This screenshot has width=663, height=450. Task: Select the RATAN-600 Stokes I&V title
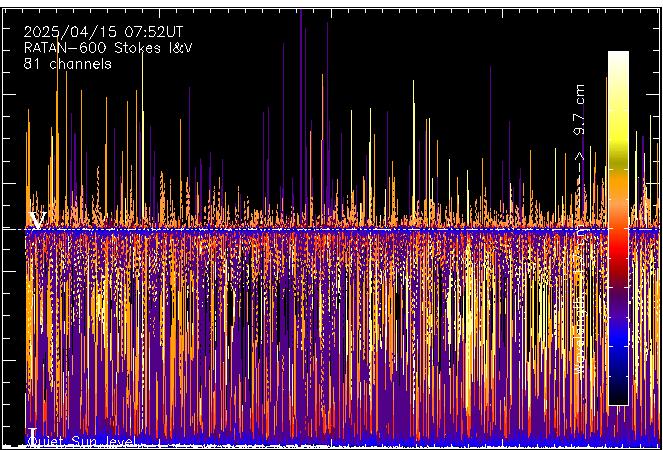tap(108, 48)
